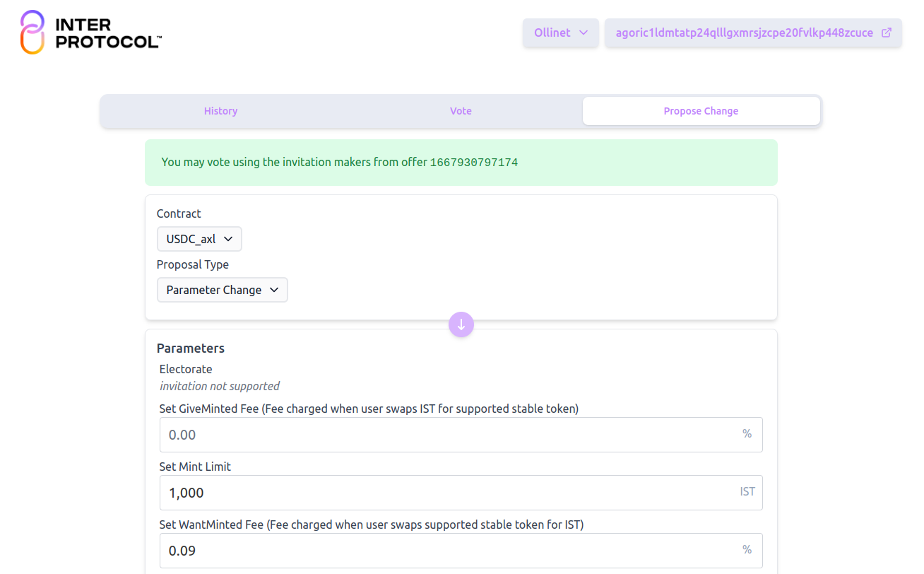Click the IST unit label in Mint Limit
Viewport: 924px width, 574px height.
[x=747, y=491]
